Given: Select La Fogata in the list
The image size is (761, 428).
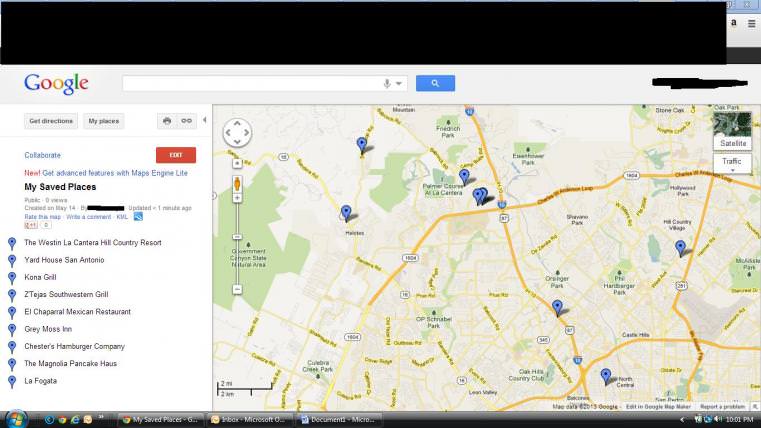Looking at the screenshot, I should 40,381.
